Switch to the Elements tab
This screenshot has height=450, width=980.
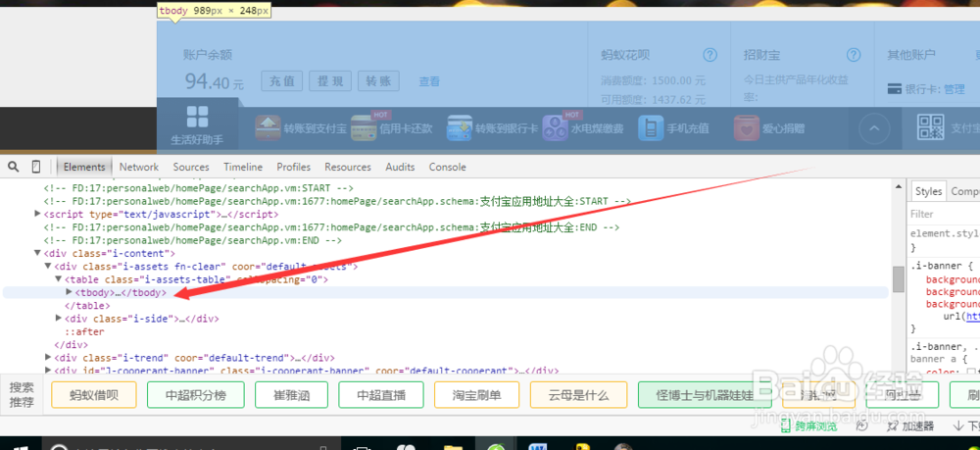coord(84,167)
